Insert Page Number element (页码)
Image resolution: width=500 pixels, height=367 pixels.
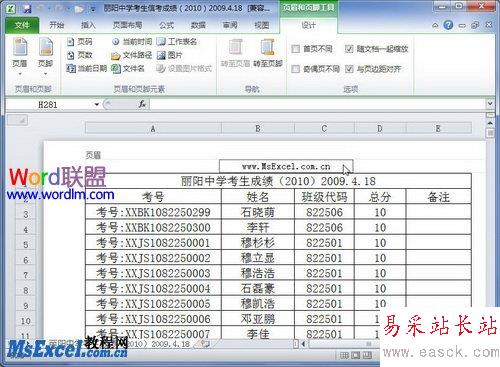point(79,42)
